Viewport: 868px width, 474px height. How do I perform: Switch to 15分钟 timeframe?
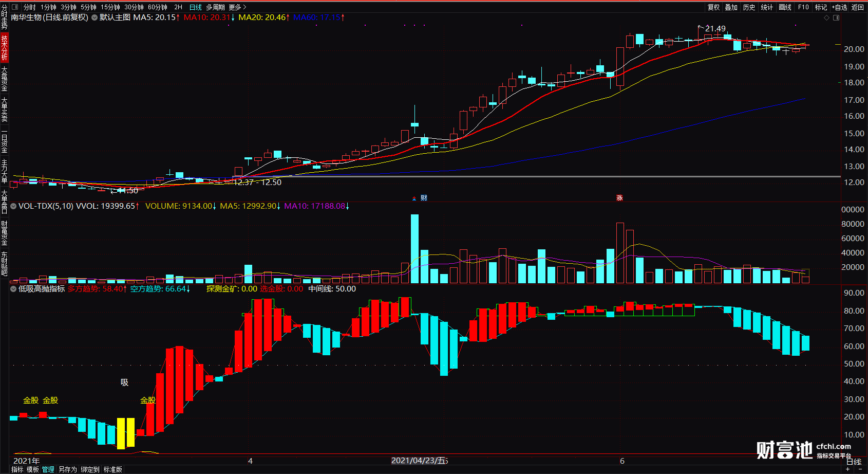(110, 7)
